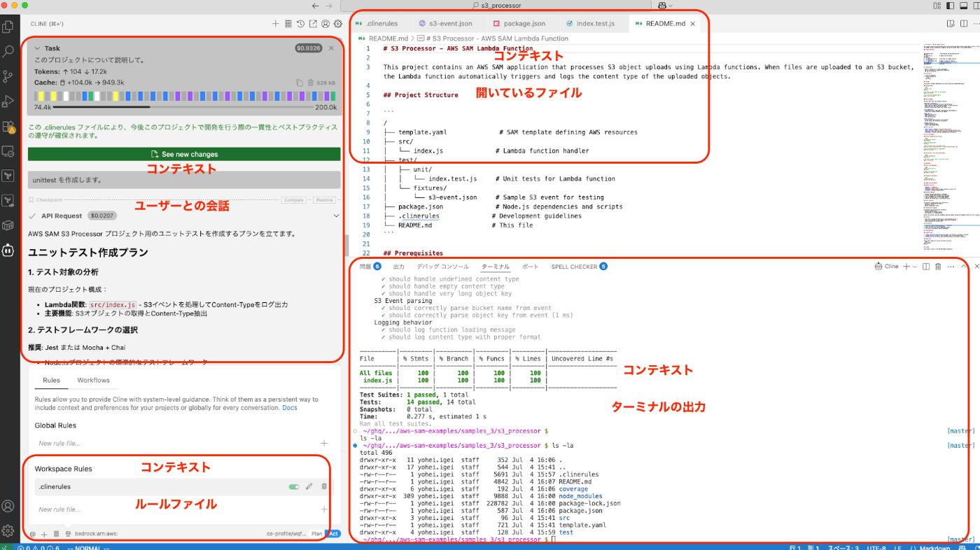Select the Rules tab
The width and height of the screenshot is (980, 550).
pos(51,380)
